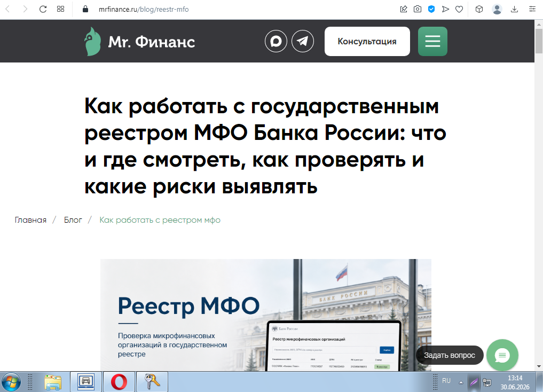Click the purple pen tray icon
Screen dimensions: 543x392
(474, 382)
